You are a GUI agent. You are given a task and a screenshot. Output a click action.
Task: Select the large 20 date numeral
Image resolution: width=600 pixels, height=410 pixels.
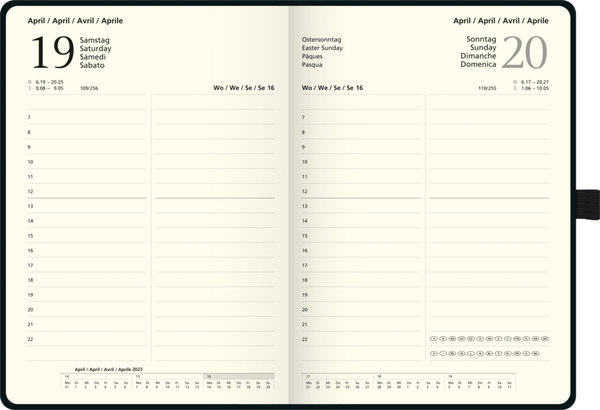pyautogui.click(x=523, y=53)
